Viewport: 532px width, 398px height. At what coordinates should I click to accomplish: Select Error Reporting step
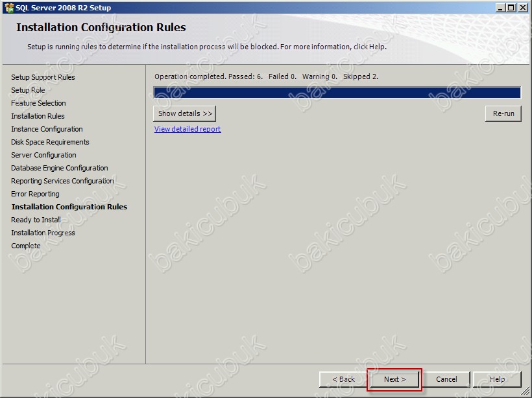coord(35,194)
